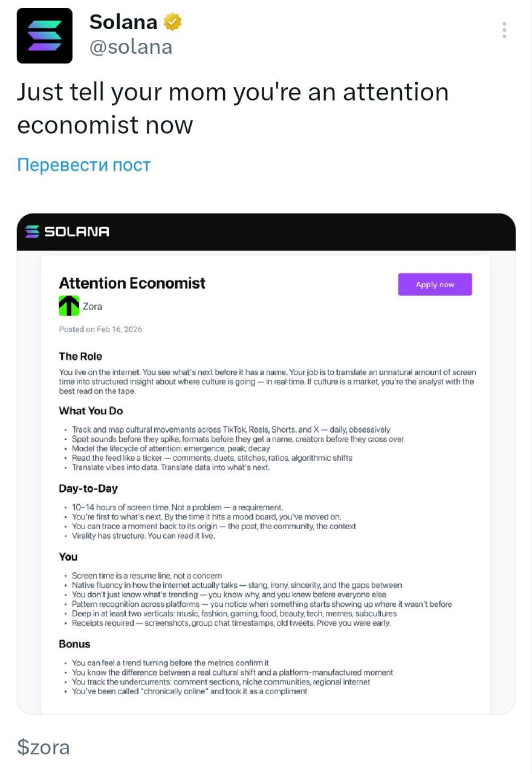
Task: Click the Zora green arrow logo
Action: point(69,306)
